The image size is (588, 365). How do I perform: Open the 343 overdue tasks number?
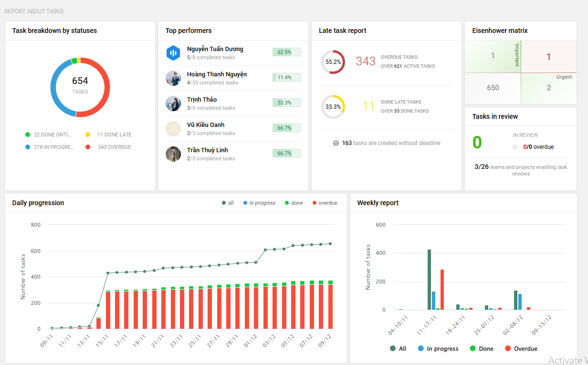click(x=366, y=61)
